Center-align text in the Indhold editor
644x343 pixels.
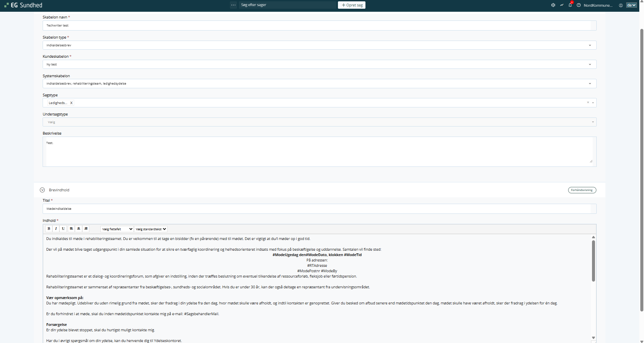(79, 229)
